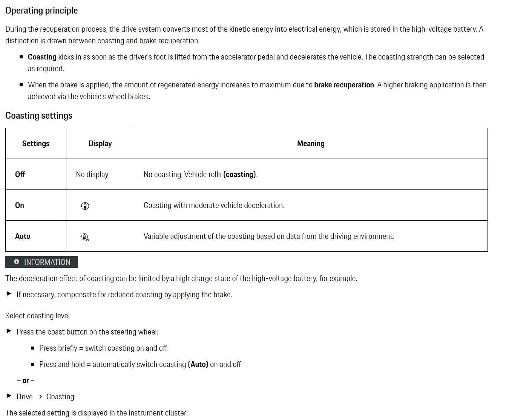Click the chevron between Drive and Coasting
506x420 pixels.
click(x=40, y=397)
